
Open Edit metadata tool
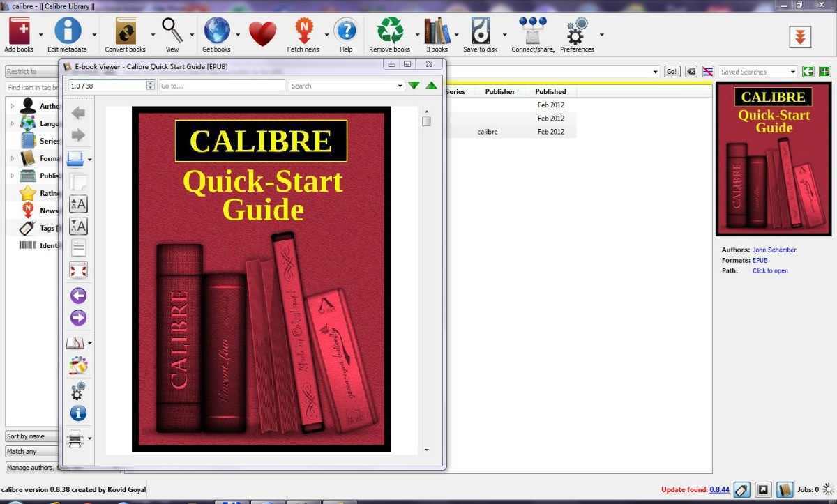click(68, 31)
